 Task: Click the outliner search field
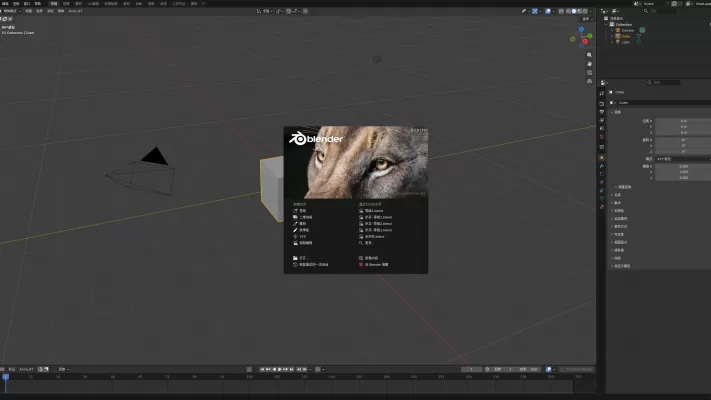(x=660, y=11)
